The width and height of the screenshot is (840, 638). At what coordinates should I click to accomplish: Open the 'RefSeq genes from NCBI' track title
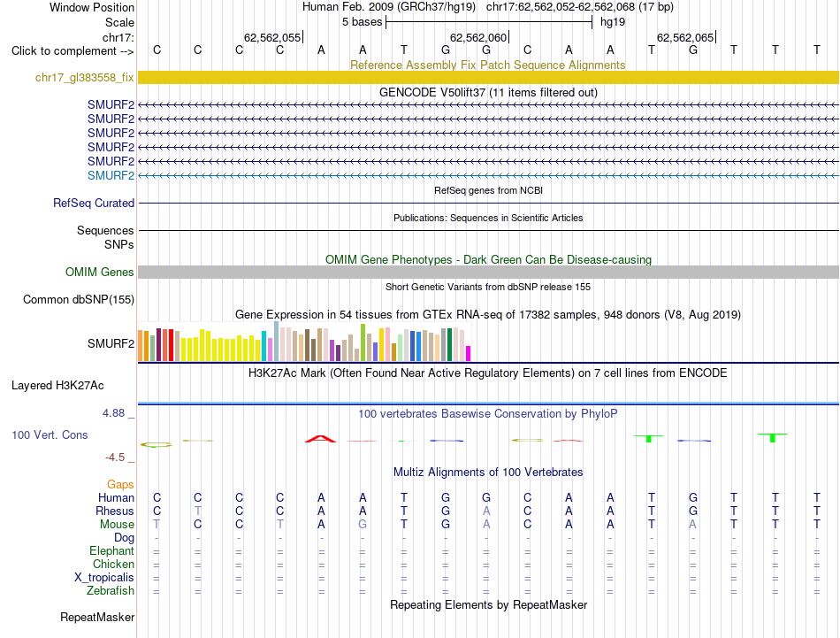(x=488, y=190)
